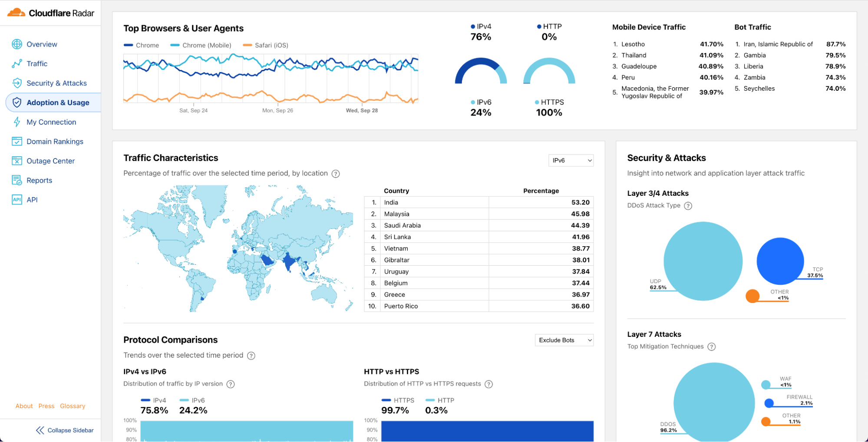The image size is (868, 442).
Task: Open Reports in the sidebar
Action: pos(39,181)
